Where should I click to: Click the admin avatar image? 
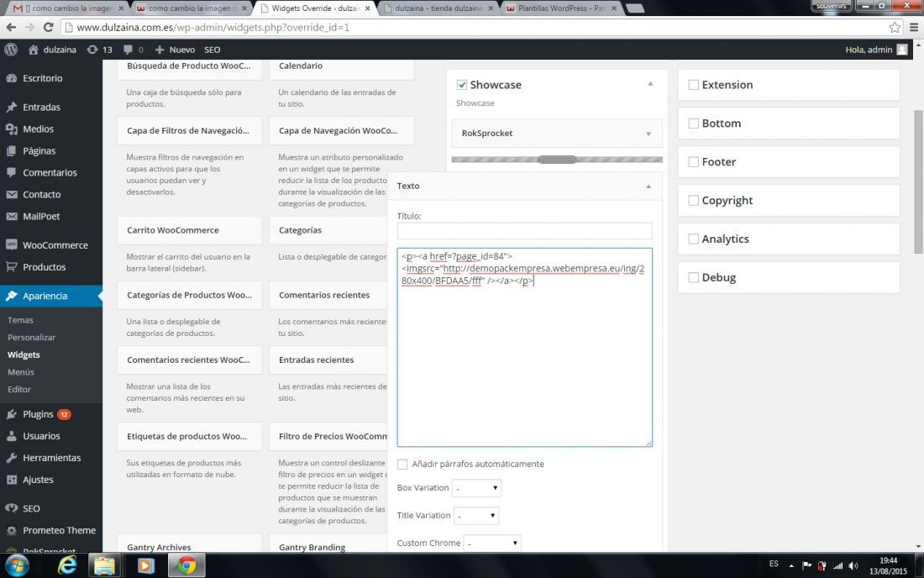click(x=902, y=50)
